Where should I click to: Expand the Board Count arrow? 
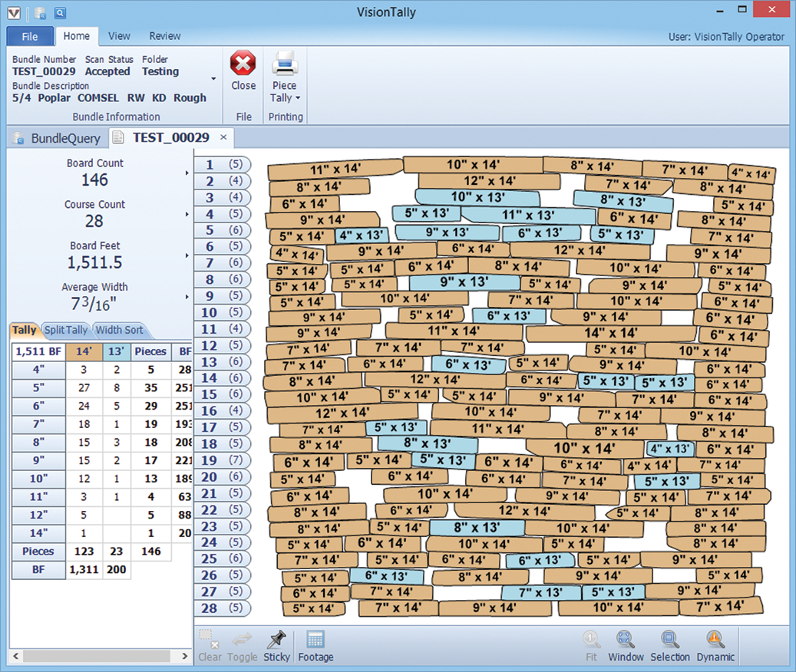[x=187, y=173]
